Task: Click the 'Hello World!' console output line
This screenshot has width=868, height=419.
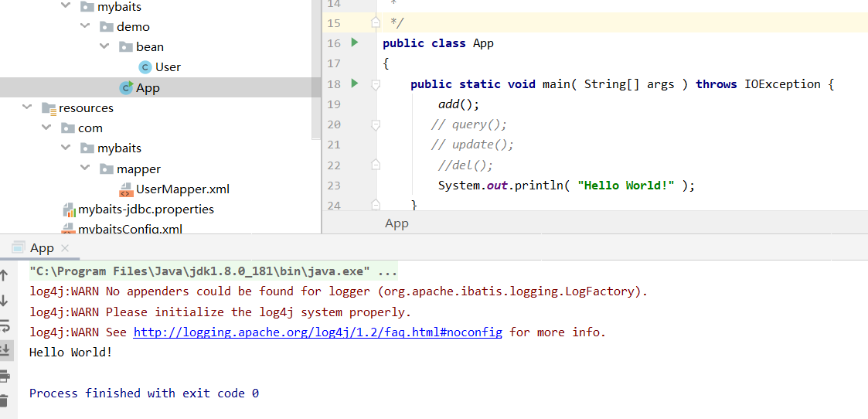Action: [71, 352]
